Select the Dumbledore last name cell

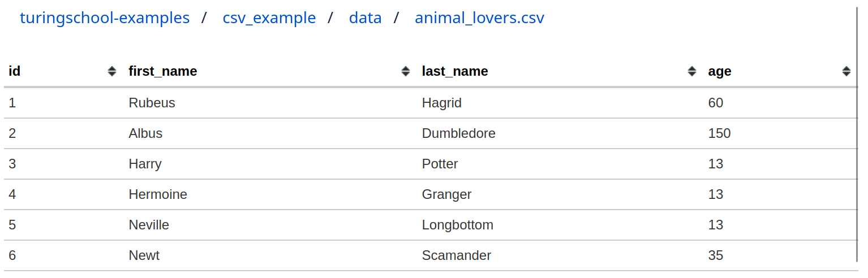tap(459, 133)
